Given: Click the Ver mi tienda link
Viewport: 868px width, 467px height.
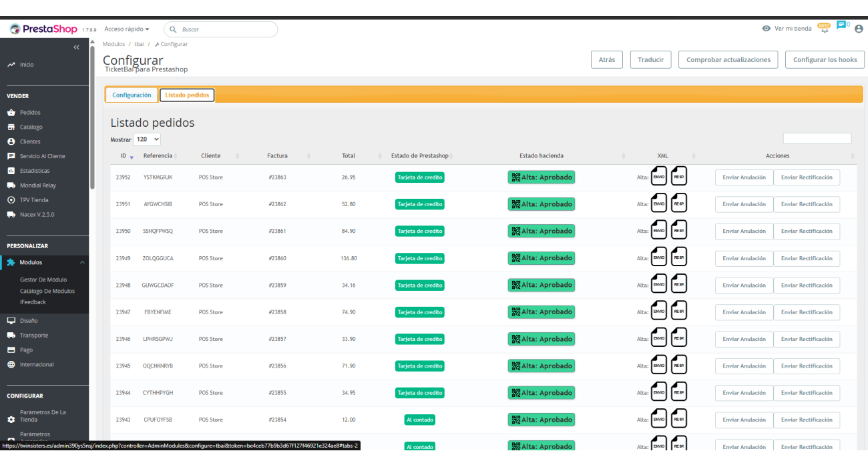Looking at the screenshot, I should [x=787, y=29].
